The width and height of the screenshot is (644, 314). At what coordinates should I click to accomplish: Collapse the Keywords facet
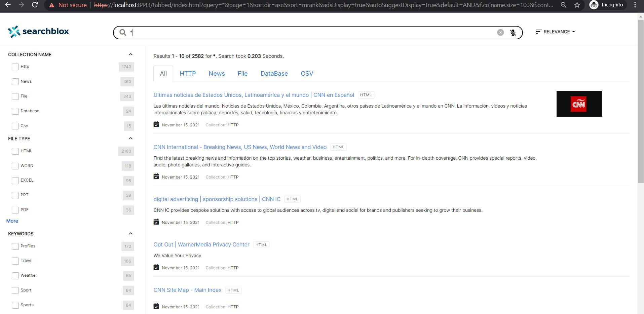tap(131, 234)
